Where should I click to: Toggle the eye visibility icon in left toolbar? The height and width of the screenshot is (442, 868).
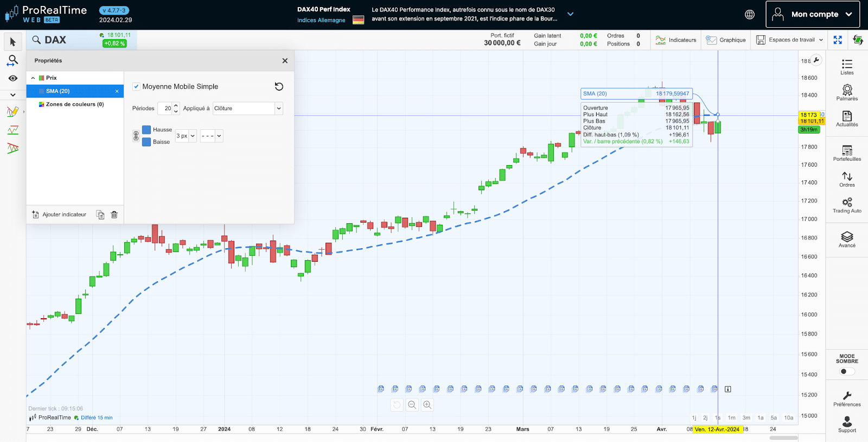13,78
